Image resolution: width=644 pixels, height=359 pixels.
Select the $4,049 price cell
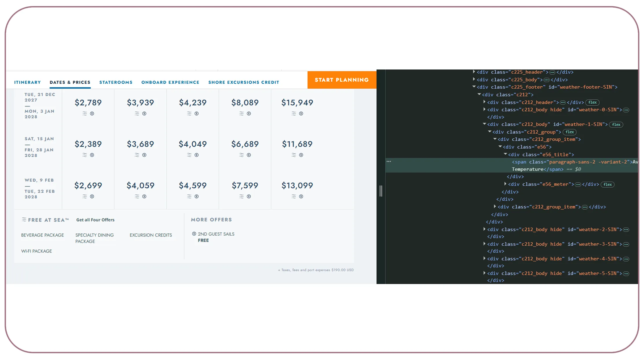click(193, 144)
